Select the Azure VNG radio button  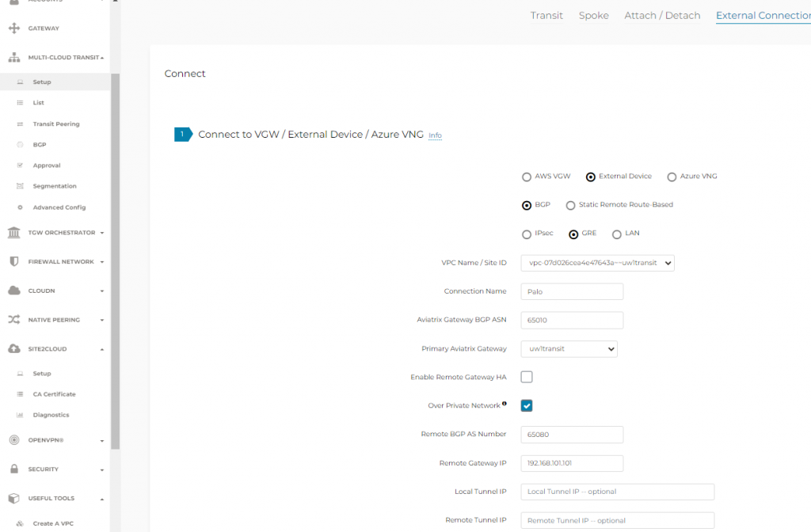(x=672, y=177)
